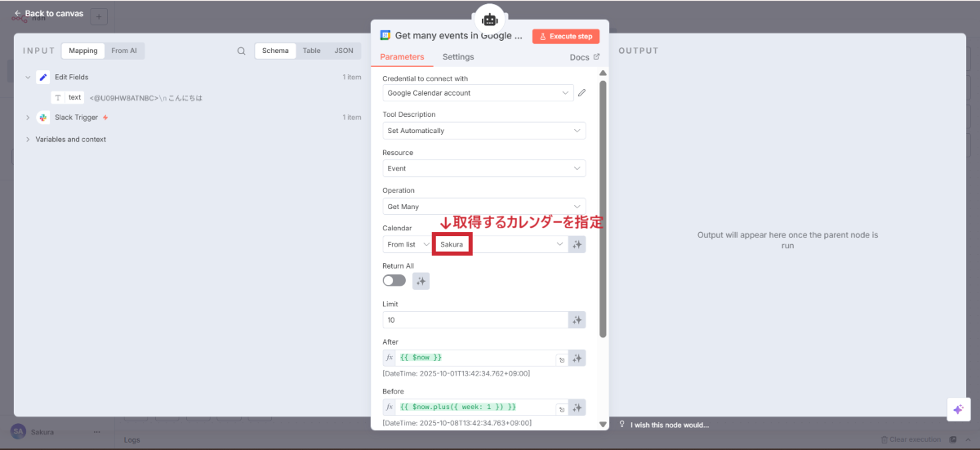Open the Tool Description dropdown
Viewport: 980px width, 450px height.
[x=484, y=131]
